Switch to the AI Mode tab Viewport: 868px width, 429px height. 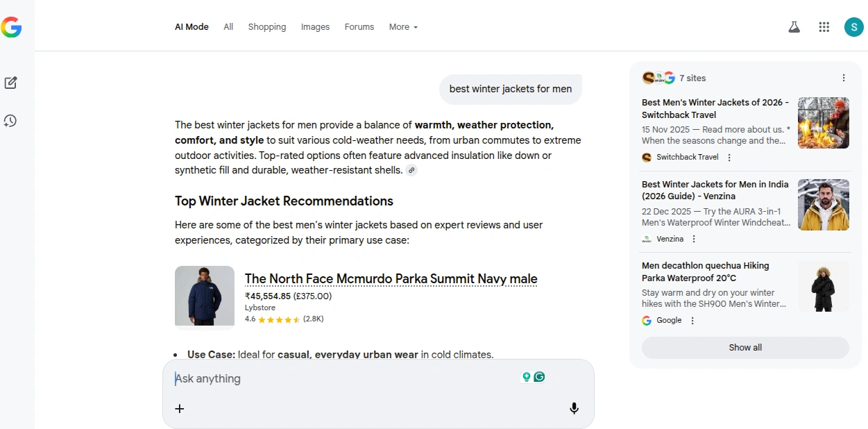point(192,27)
